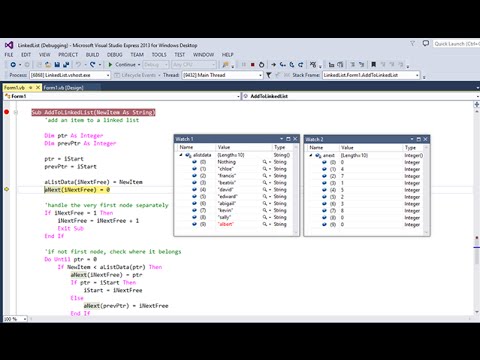The width and height of the screenshot is (480, 360).
Task: Collapse the anext tree node in Watch 2
Action: (x=311, y=155)
